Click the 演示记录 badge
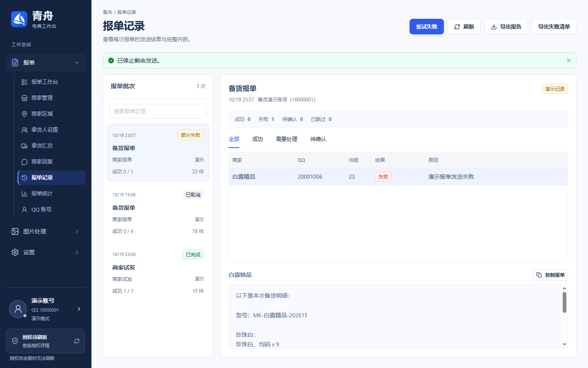Screen dimensions: 588x368 pyautogui.click(x=555, y=89)
